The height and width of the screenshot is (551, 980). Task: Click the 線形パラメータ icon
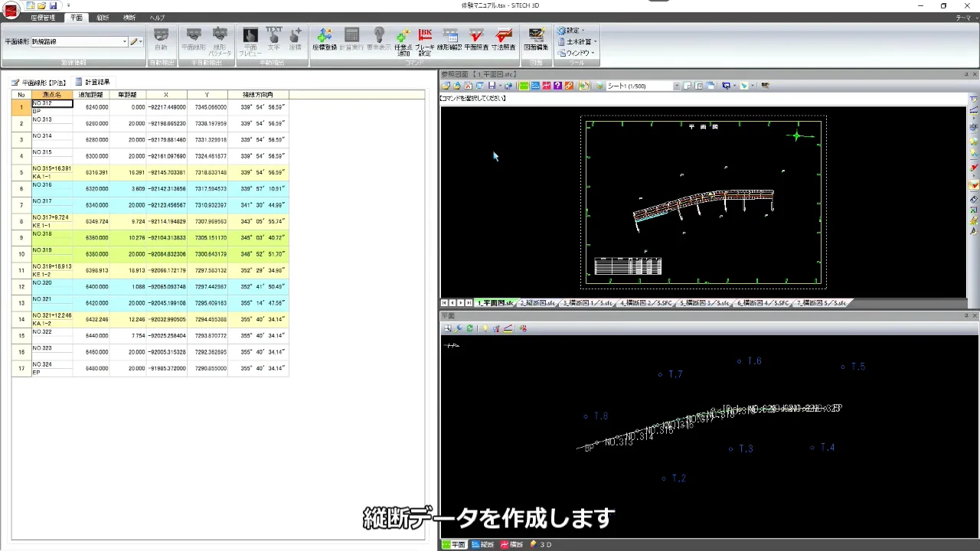(x=220, y=42)
